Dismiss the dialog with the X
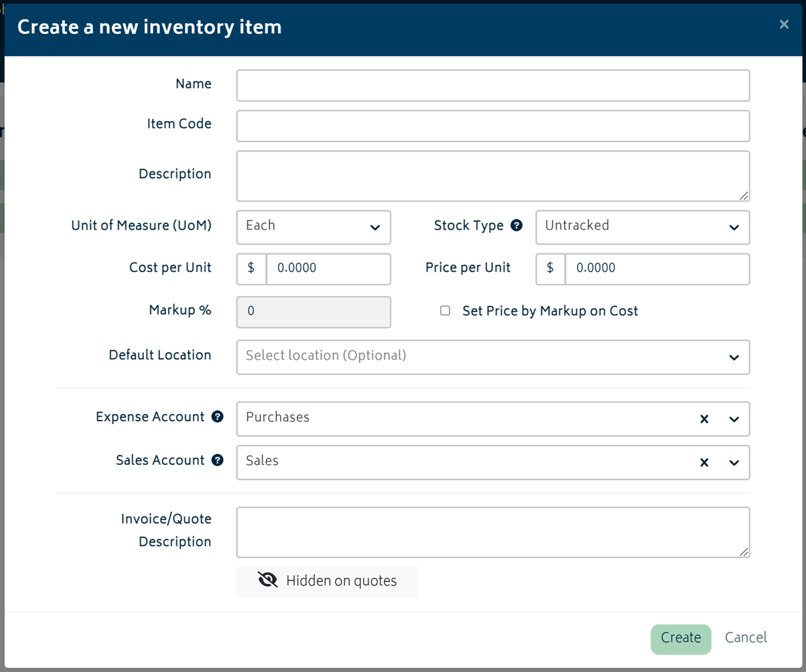 [784, 24]
